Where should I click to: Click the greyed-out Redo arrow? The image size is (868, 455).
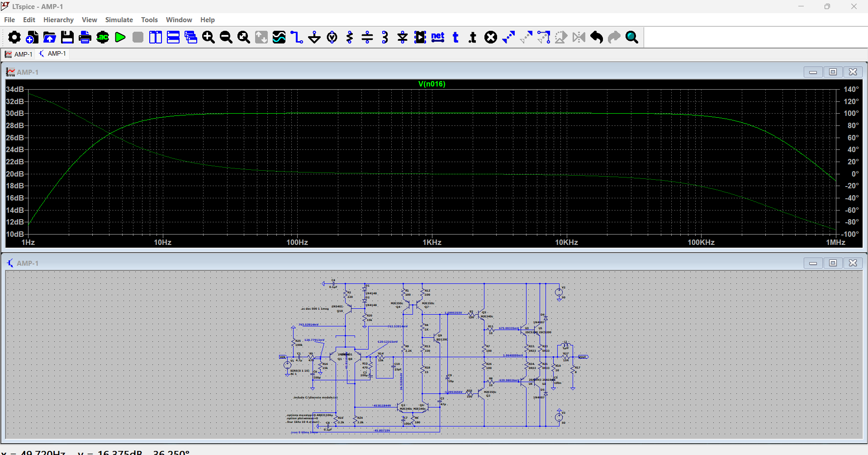tap(614, 37)
